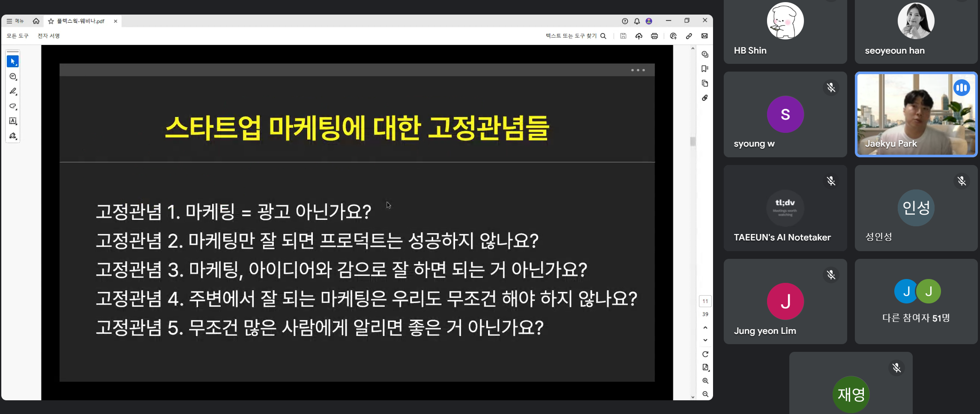Open Acrobat help
This screenshot has height=414, width=980.
coord(625,21)
